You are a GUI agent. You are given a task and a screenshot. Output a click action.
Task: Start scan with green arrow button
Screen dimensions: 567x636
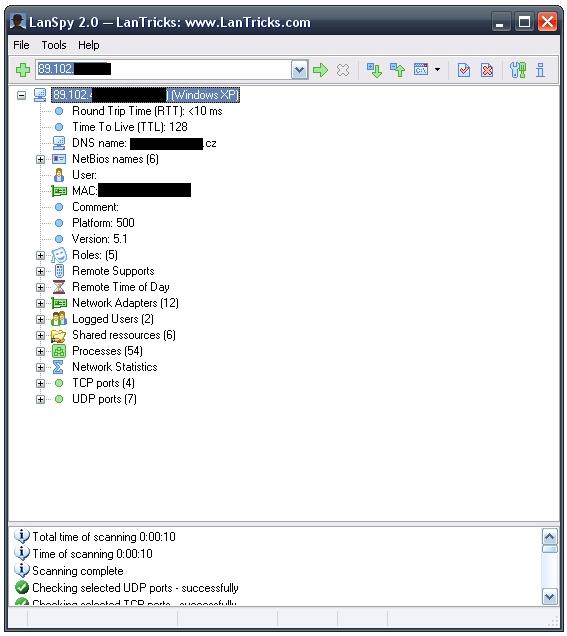click(320, 70)
